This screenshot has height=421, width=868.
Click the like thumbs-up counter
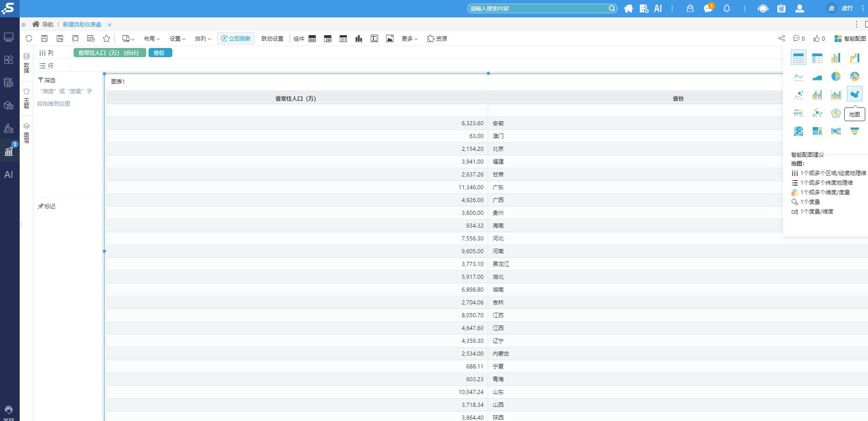click(x=820, y=39)
